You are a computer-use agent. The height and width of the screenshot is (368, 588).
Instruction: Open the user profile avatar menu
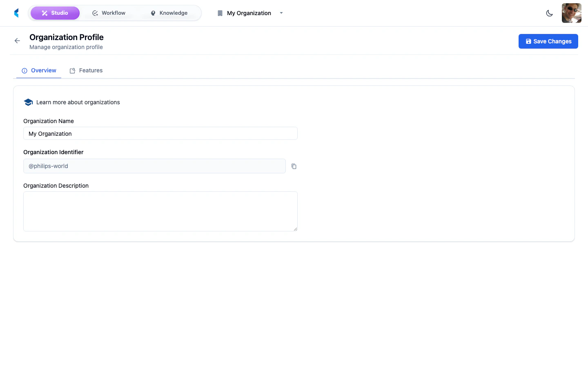pyautogui.click(x=571, y=13)
